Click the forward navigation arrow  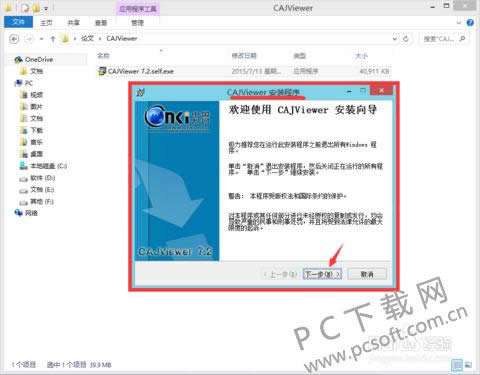(x=29, y=39)
